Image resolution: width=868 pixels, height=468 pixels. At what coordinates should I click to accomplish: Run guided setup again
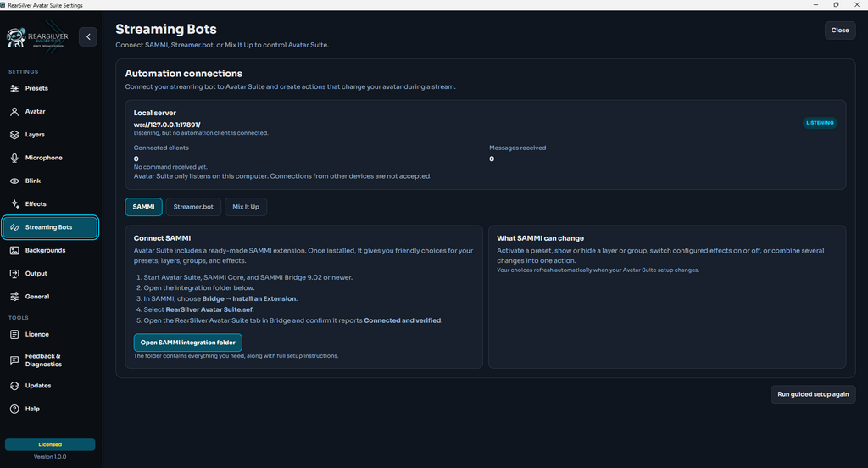point(813,394)
